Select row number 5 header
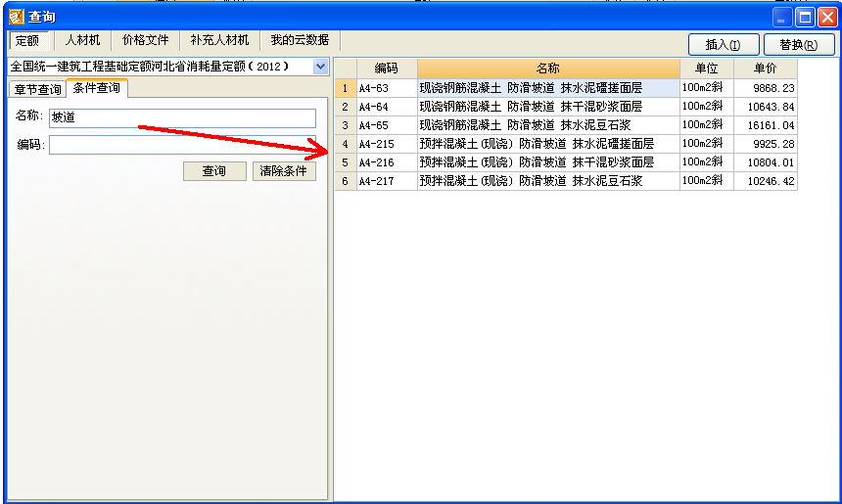Screen dimensions: 842x504 tap(346, 162)
